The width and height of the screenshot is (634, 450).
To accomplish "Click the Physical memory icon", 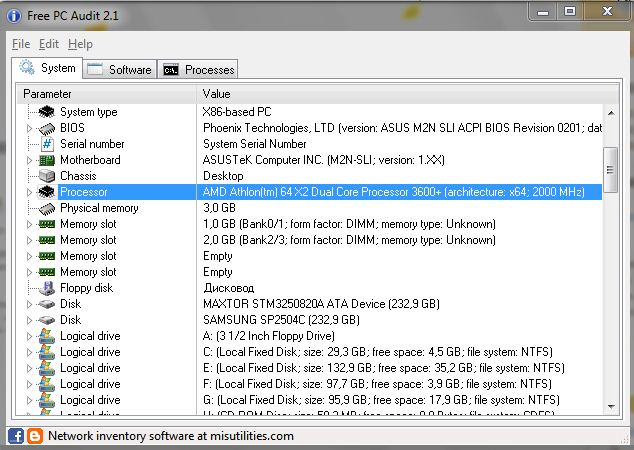I will pos(46,208).
